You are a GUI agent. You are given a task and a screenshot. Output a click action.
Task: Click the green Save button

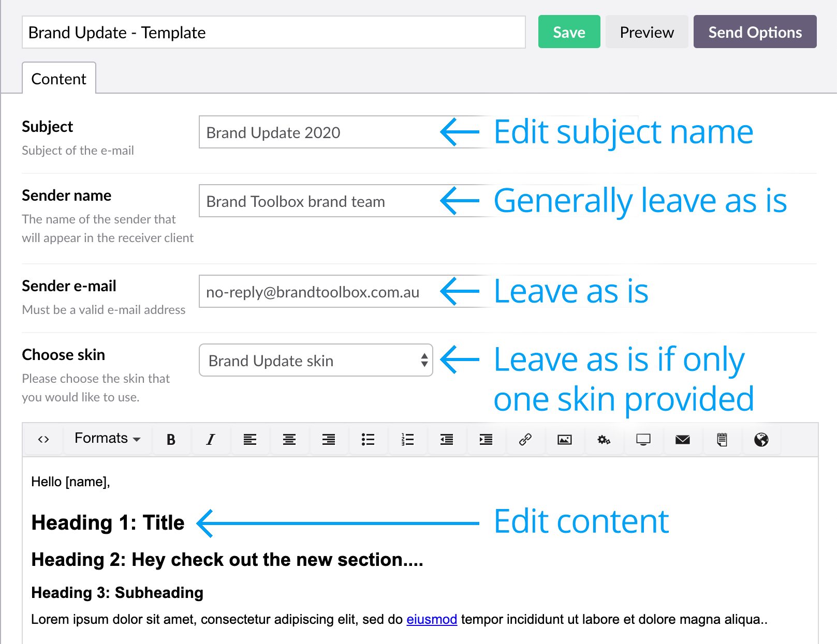569,32
